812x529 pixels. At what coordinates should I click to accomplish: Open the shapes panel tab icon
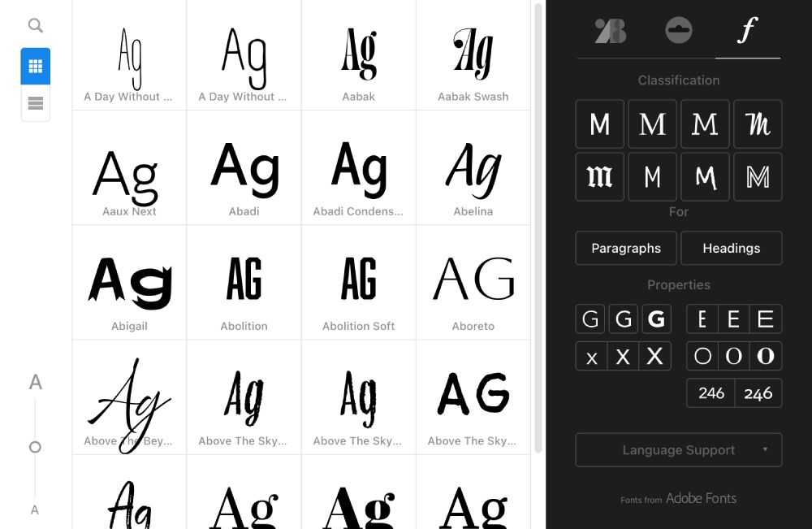click(610, 31)
